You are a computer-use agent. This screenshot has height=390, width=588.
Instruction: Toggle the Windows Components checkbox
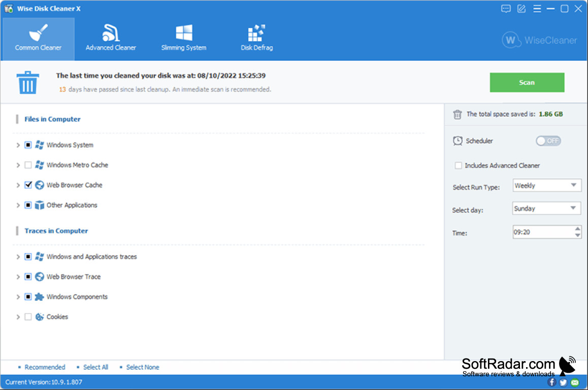click(28, 297)
